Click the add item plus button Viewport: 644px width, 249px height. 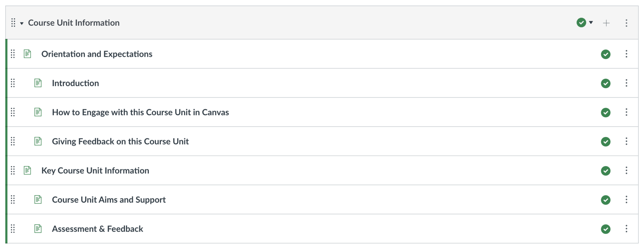click(x=606, y=23)
